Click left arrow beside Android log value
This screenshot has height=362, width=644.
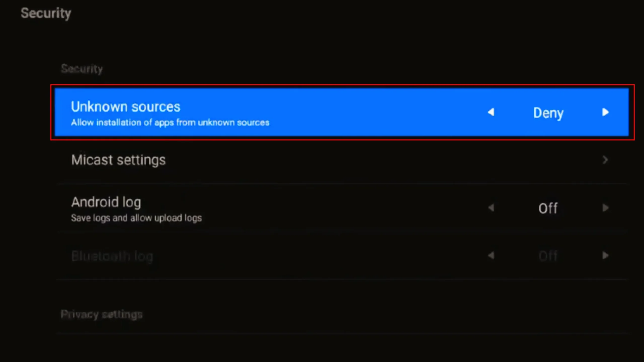coord(491,208)
